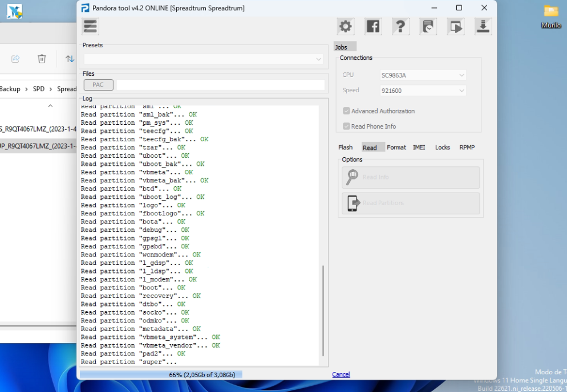Click the log line Read partition "recovery"

click(x=141, y=296)
